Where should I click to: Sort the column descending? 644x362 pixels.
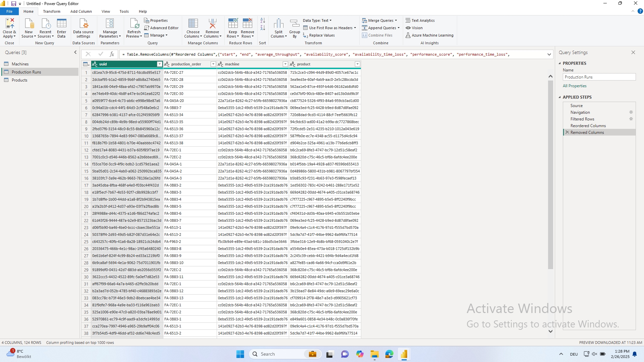tap(263, 28)
